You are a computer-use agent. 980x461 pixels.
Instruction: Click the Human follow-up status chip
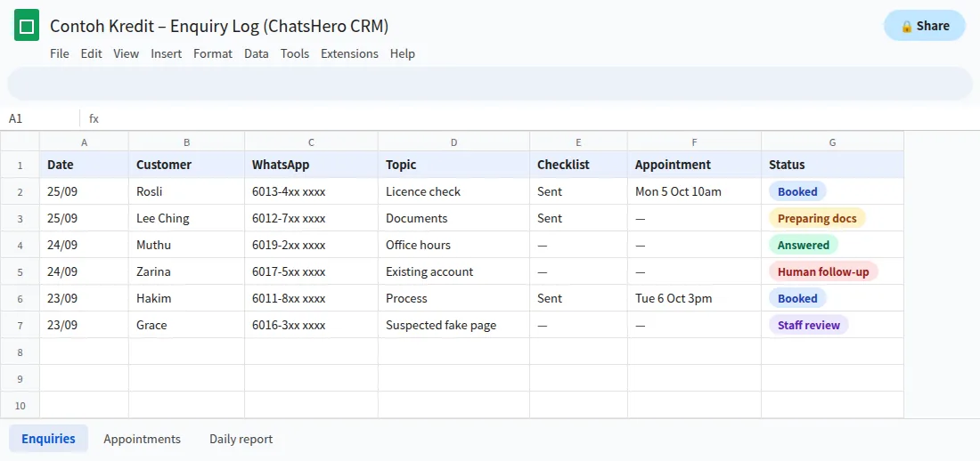pos(823,271)
